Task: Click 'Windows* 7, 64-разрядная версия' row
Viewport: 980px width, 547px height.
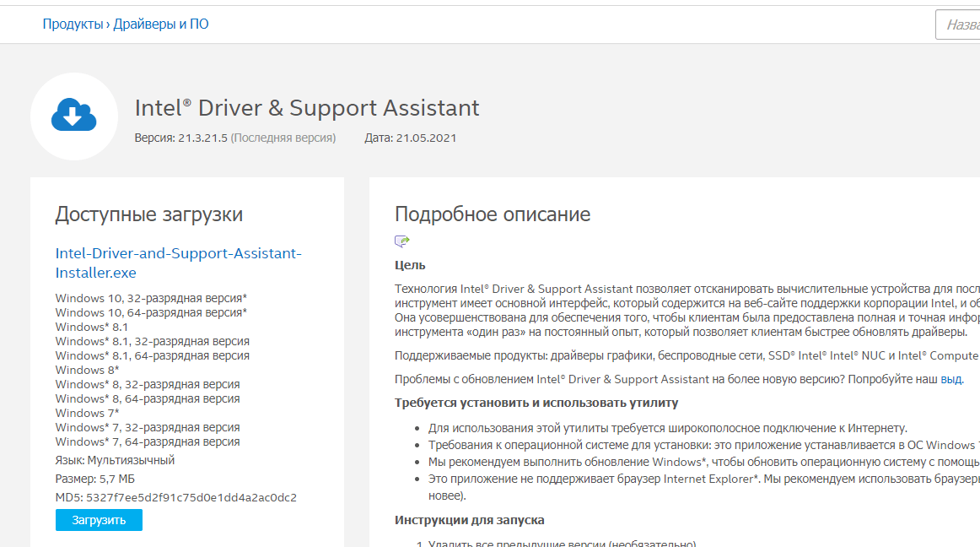Action: click(148, 441)
